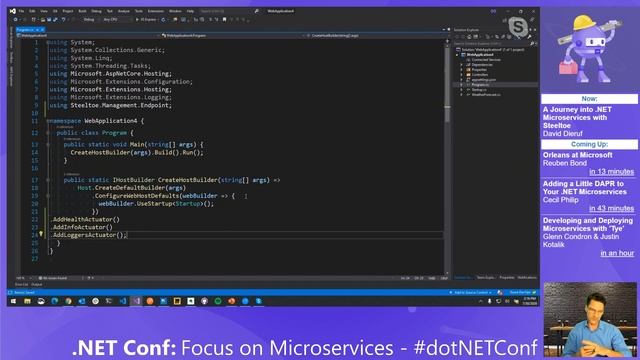This screenshot has height=360, width=640.
Task: Select WeatherForecast.cs in Solution Explorer
Action: (486, 94)
